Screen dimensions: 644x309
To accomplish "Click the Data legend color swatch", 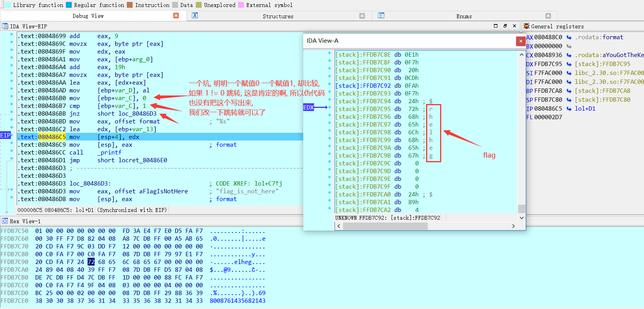I will point(175,5).
